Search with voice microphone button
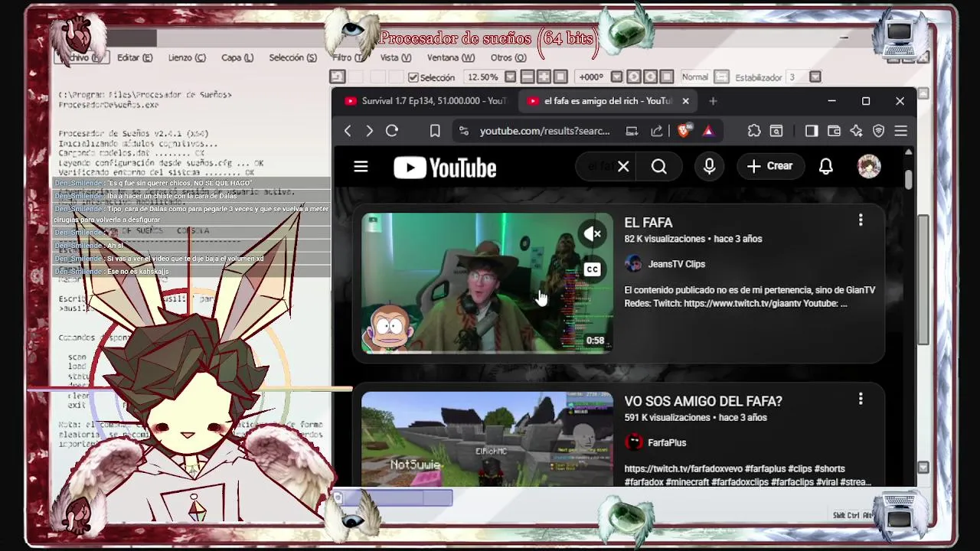The height and width of the screenshot is (551, 980). coord(709,167)
